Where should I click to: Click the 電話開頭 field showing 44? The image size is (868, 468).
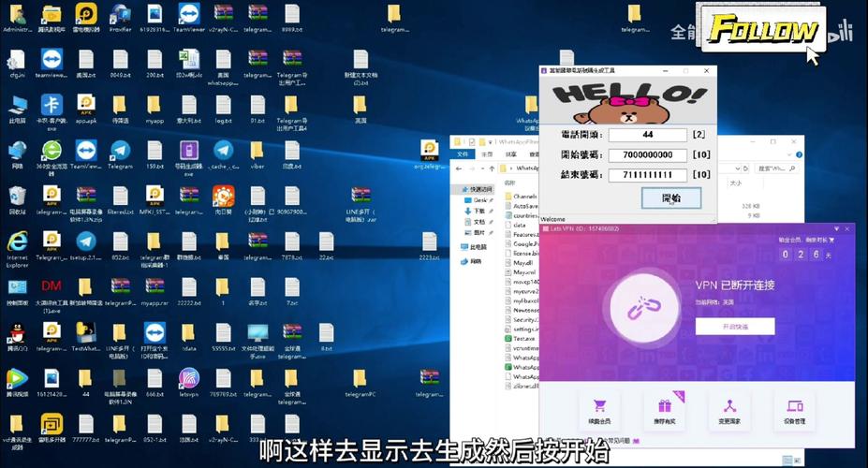[648, 135]
